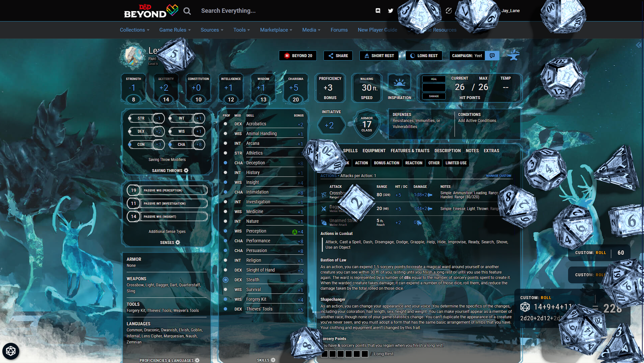This screenshot has width=644, height=363.
Task: Collapse sidebar with double chevron icon
Action: pyautogui.click(x=638, y=45)
